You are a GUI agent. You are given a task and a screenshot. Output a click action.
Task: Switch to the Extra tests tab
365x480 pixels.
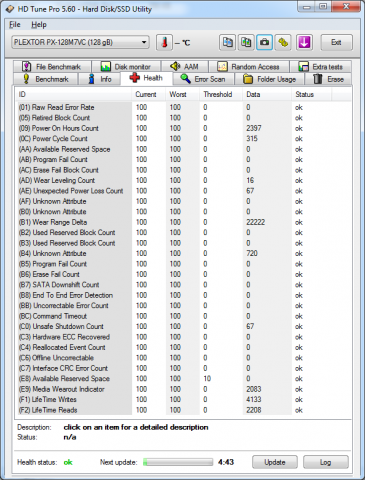[x=321, y=67]
